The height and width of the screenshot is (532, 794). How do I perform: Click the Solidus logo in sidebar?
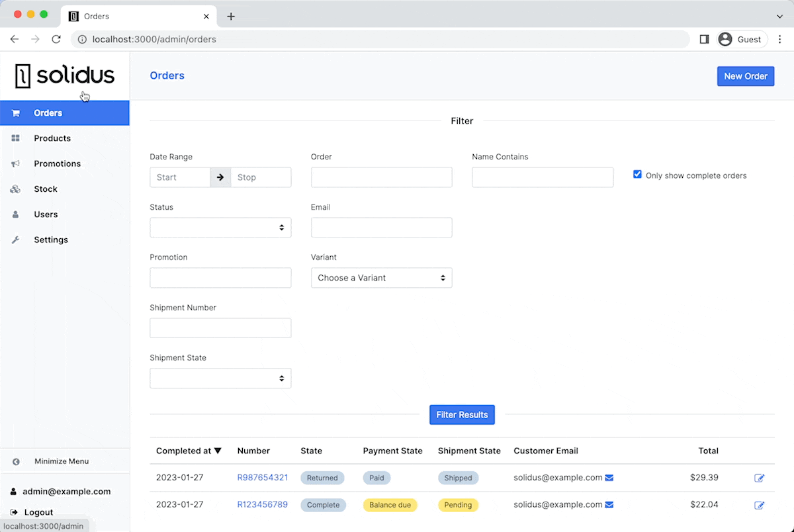point(65,76)
